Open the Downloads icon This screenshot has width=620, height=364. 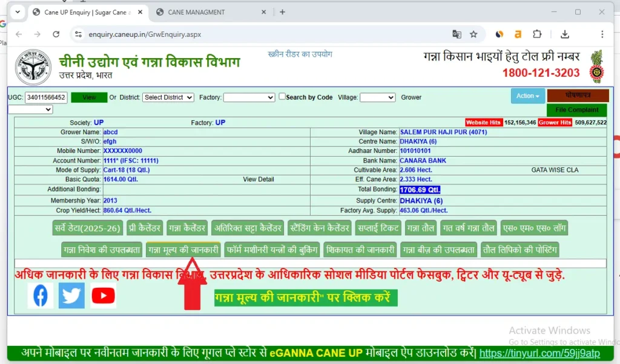[565, 35]
